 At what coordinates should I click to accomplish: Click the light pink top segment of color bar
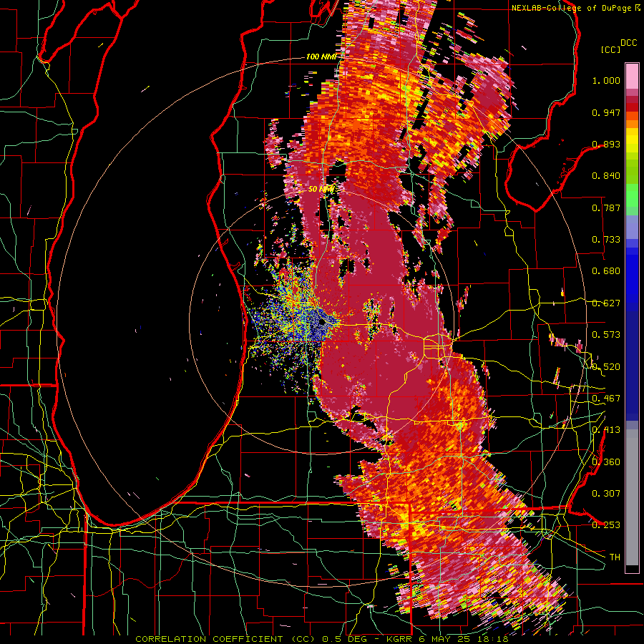[x=632, y=76]
